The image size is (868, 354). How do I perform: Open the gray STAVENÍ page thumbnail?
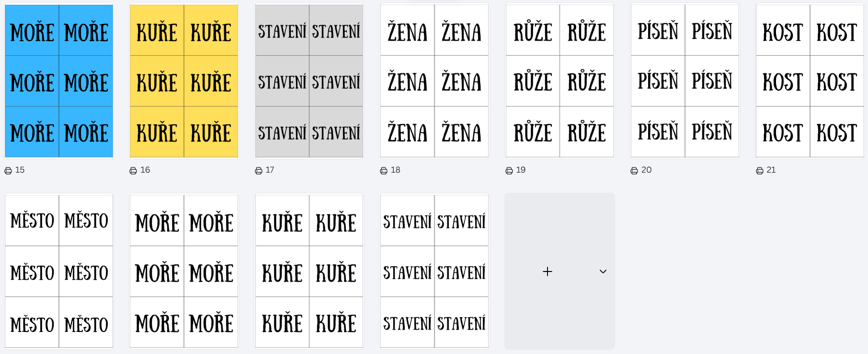[309, 81]
